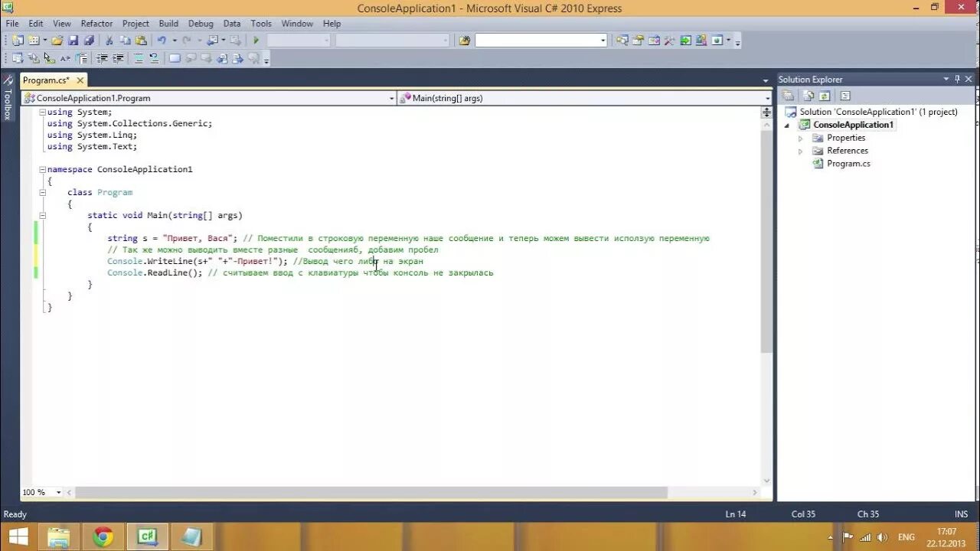980x551 pixels.
Task: Open File Explorer from the taskbar
Action: [59, 536]
